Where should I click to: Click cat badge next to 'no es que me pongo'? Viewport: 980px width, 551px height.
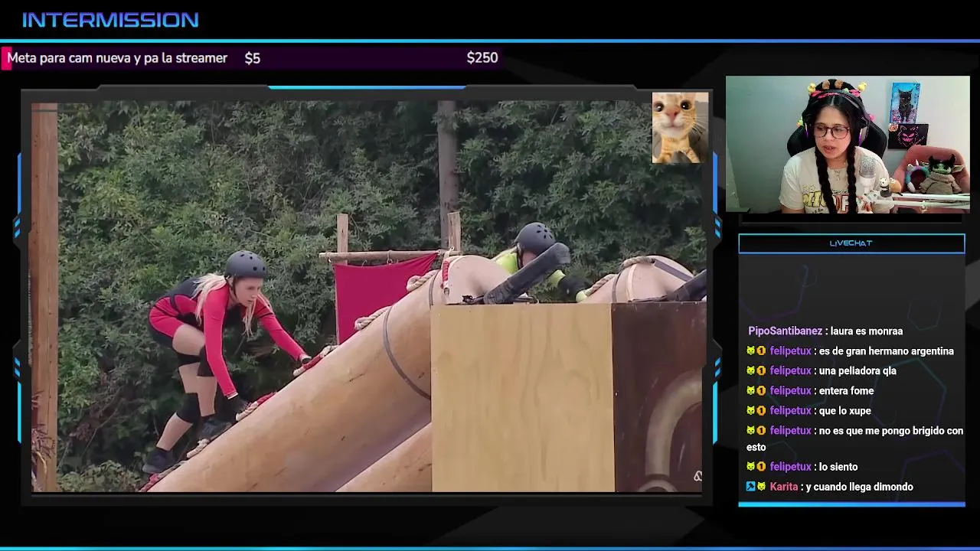(x=751, y=431)
